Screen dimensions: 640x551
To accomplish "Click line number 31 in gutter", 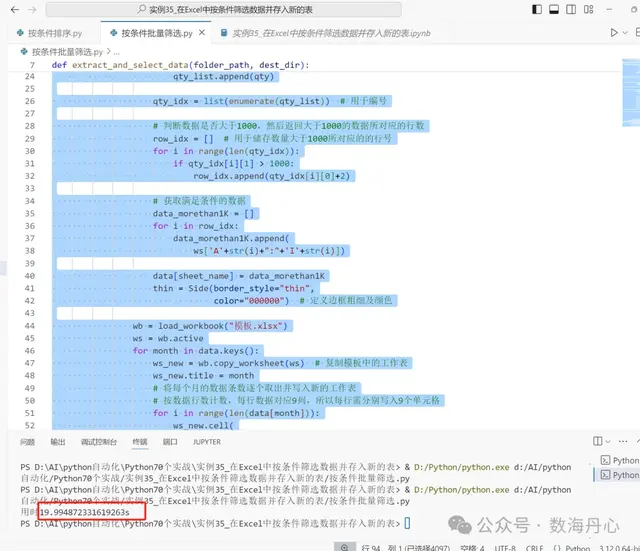I will point(30,164).
